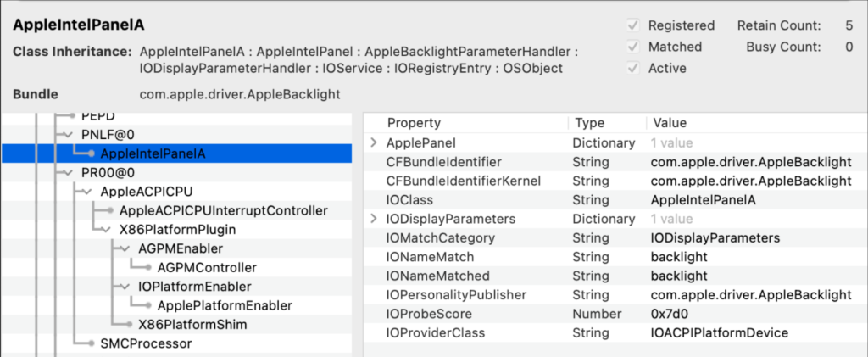Viewport: 868px width, 357px height.
Task: Collapse the X86PlatformPlugin node chevron
Action: [x=104, y=229]
